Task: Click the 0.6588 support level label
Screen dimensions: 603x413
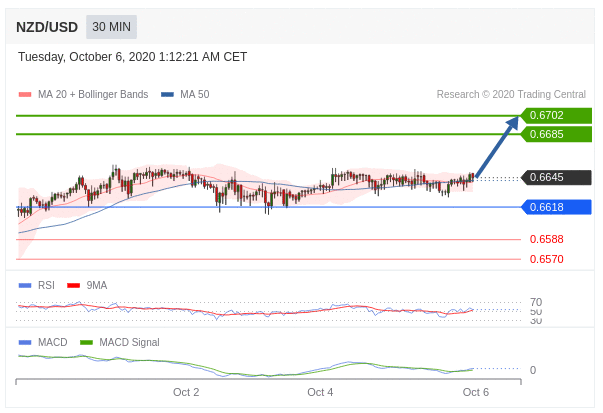Action: [x=546, y=239]
